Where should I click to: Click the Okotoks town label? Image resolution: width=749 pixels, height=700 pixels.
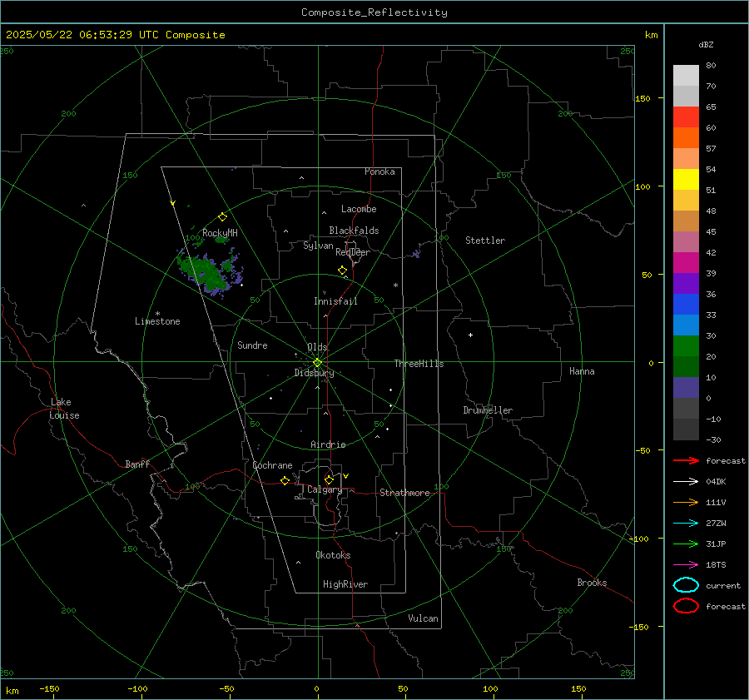coord(333,555)
